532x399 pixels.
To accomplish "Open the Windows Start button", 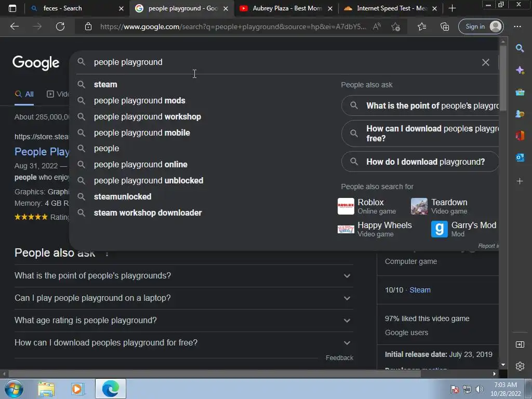I will [x=14, y=389].
